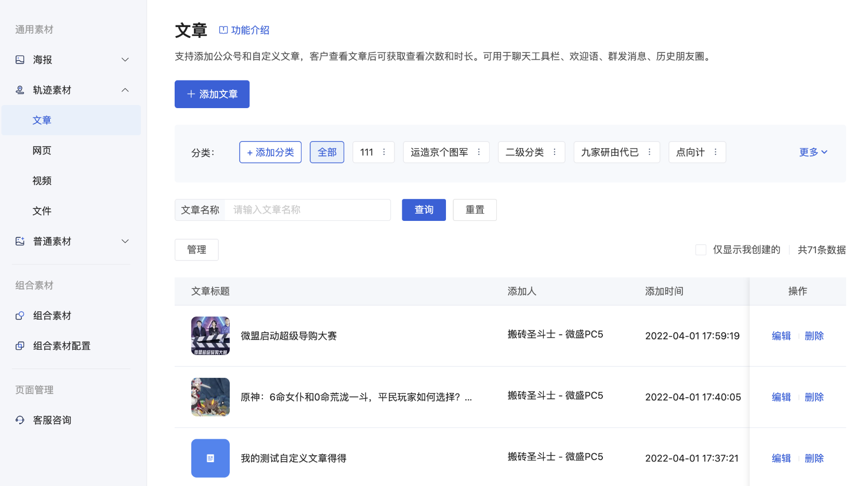Select the 文章 sidebar menu item

(71, 120)
